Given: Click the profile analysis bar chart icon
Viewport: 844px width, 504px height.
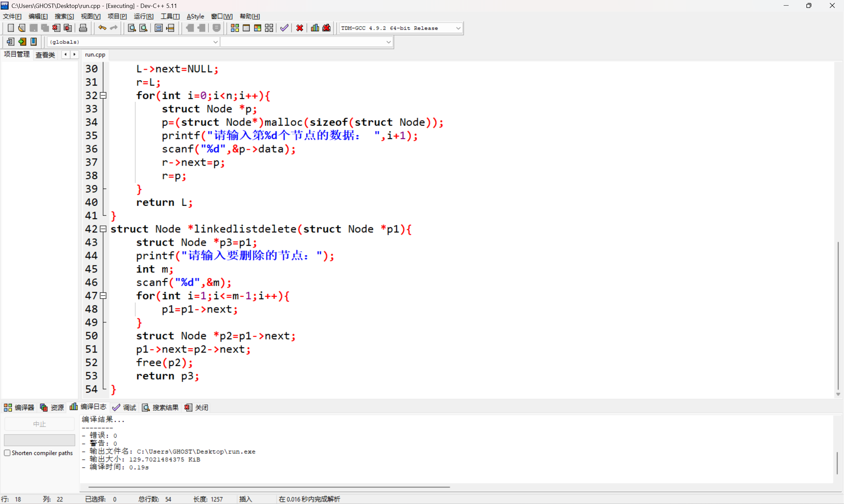Looking at the screenshot, I should (x=315, y=28).
